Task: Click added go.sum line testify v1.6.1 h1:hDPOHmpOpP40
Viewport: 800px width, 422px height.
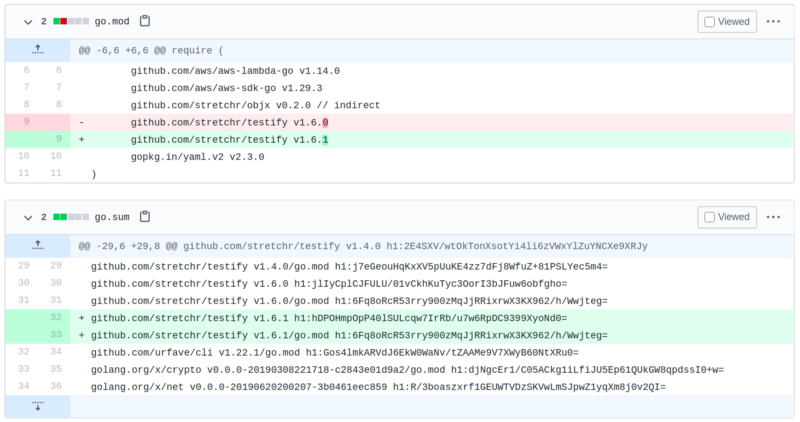Action: (400, 318)
